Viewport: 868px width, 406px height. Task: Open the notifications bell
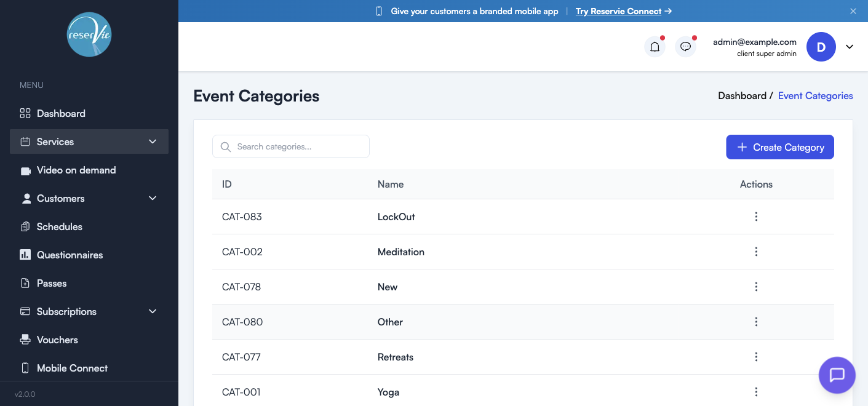(655, 47)
